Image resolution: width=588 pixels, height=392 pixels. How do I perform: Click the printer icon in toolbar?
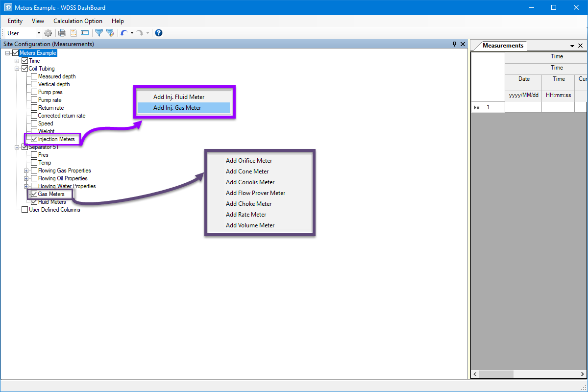pyautogui.click(x=62, y=33)
